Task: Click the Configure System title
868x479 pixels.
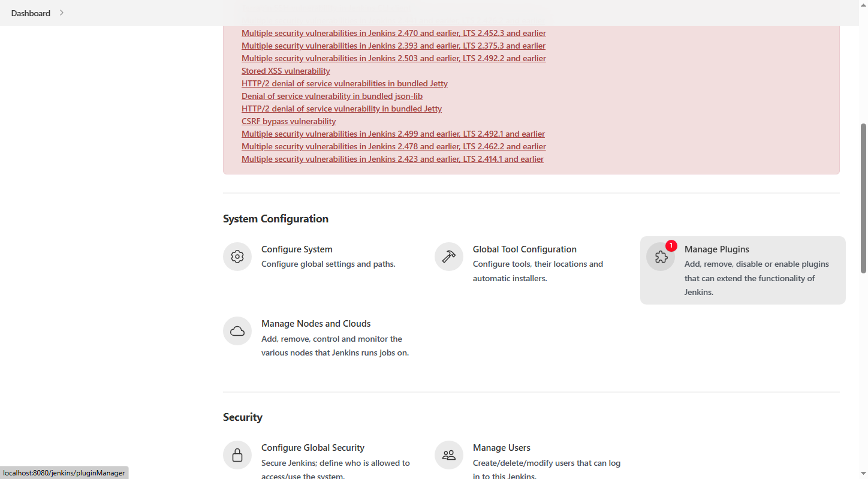Action: 297,249
